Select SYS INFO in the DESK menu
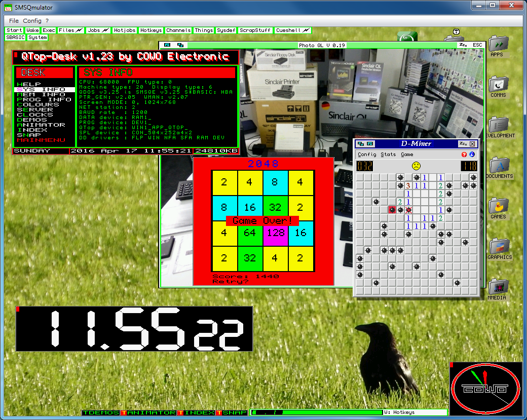 (x=45, y=89)
